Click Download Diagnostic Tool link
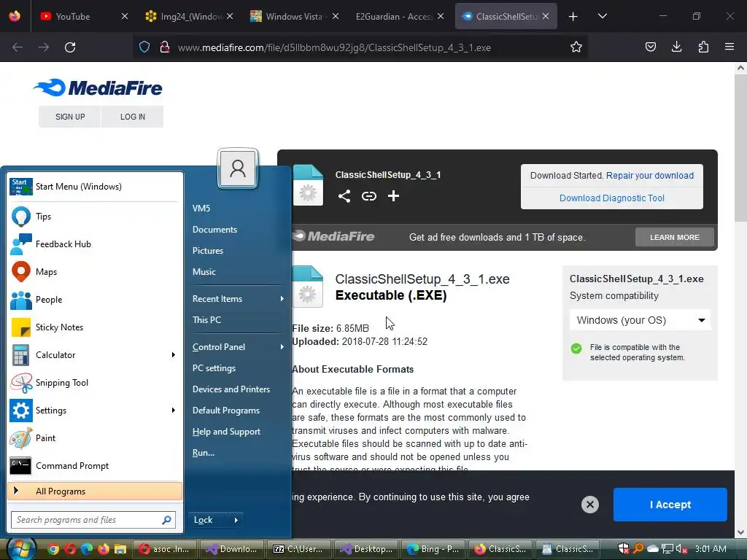The image size is (747, 560). [x=612, y=198]
